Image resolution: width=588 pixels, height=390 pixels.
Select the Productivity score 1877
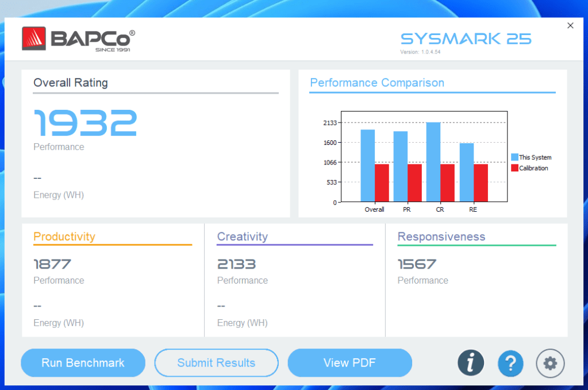point(52,264)
